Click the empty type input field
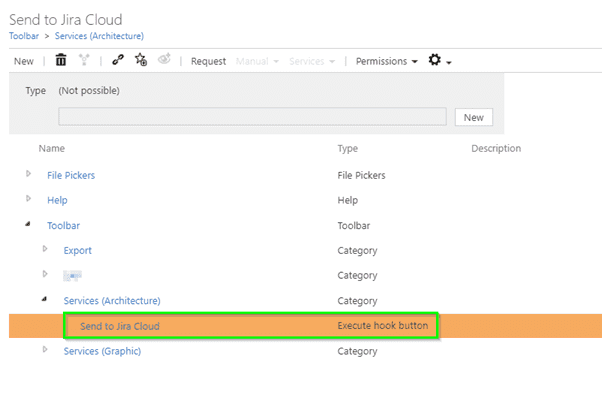 252,117
